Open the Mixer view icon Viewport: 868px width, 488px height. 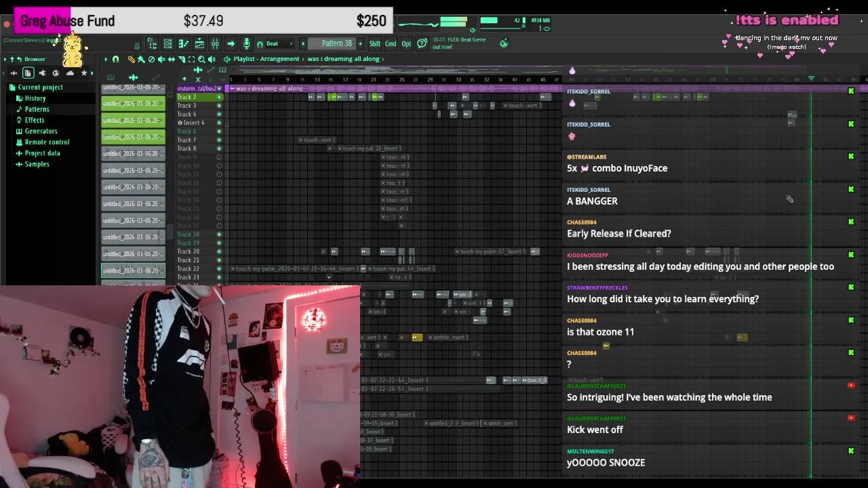(x=215, y=44)
